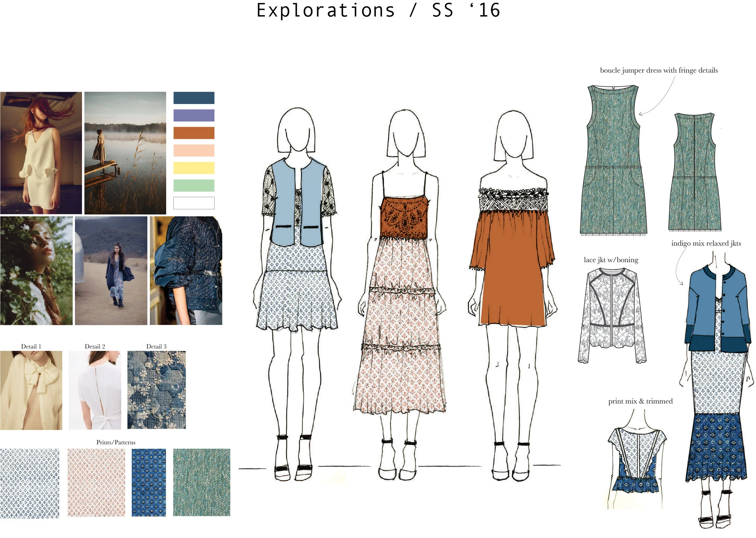
Task: Click the 'Prints/Patterns' heading
Action: pos(116,442)
